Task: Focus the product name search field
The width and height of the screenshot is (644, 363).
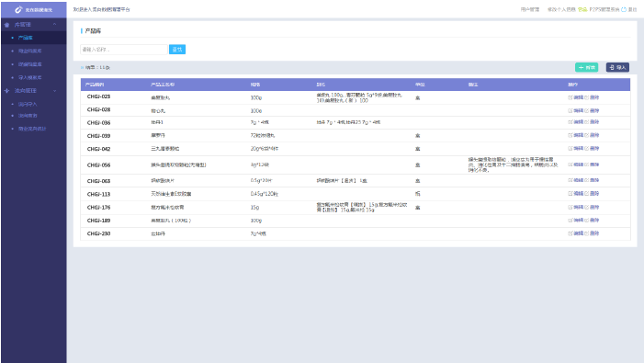Action: pyautogui.click(x=124, y=50)
